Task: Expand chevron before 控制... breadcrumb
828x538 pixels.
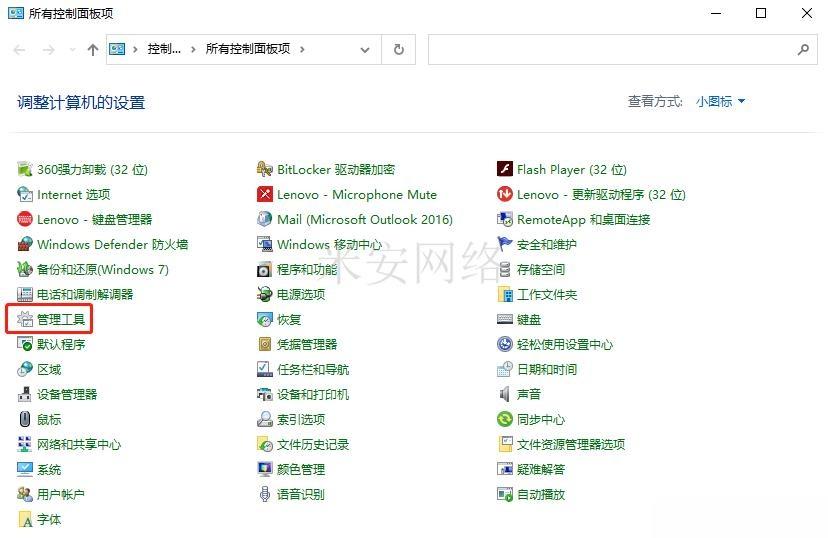Action: pos(135,50)
